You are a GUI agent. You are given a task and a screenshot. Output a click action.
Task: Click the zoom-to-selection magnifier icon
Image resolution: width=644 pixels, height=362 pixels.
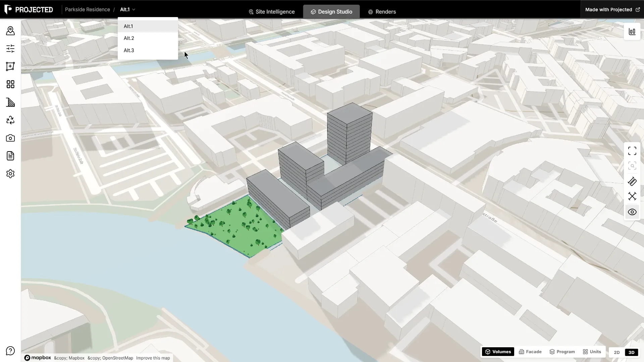click(x=632, y=166)
